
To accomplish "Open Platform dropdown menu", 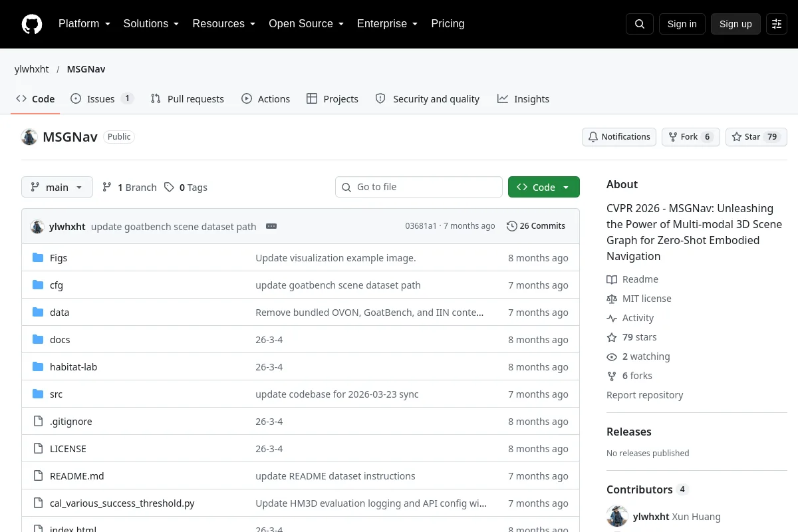I will [84, 24].
